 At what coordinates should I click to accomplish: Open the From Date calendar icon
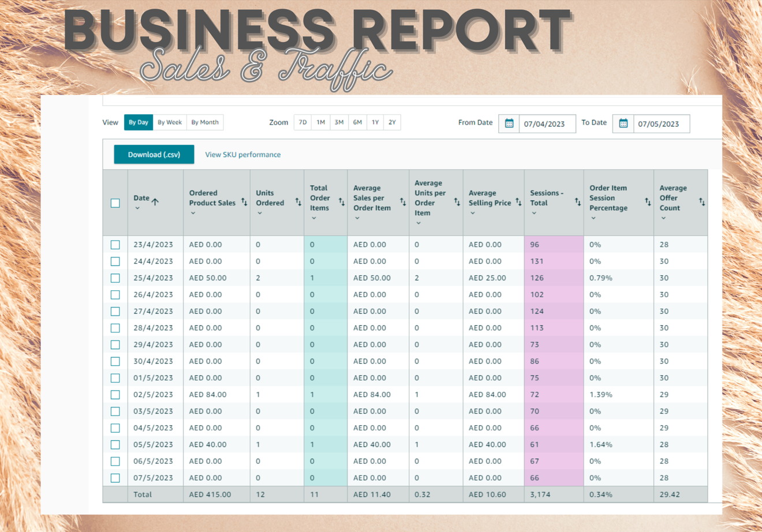(509, 123)
